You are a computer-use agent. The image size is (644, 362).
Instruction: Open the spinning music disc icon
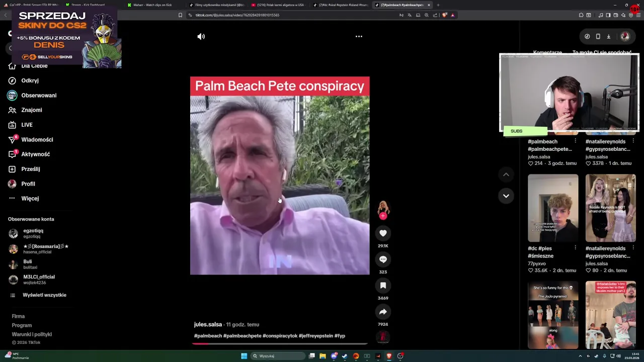click(x=383, y=337)
